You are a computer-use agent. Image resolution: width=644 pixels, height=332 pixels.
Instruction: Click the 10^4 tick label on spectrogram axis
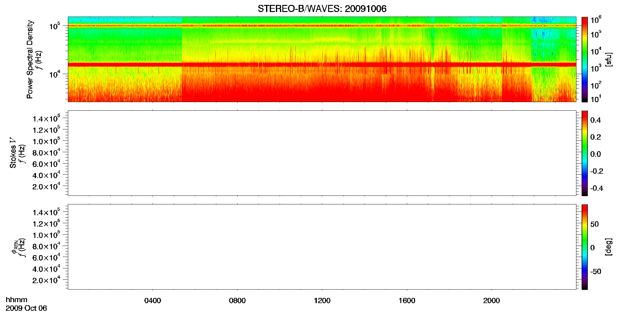(x=54, y=74)
